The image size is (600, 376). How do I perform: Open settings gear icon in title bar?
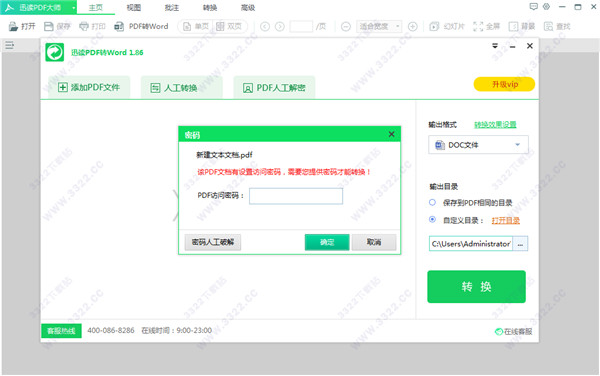[x=546, y=7]
